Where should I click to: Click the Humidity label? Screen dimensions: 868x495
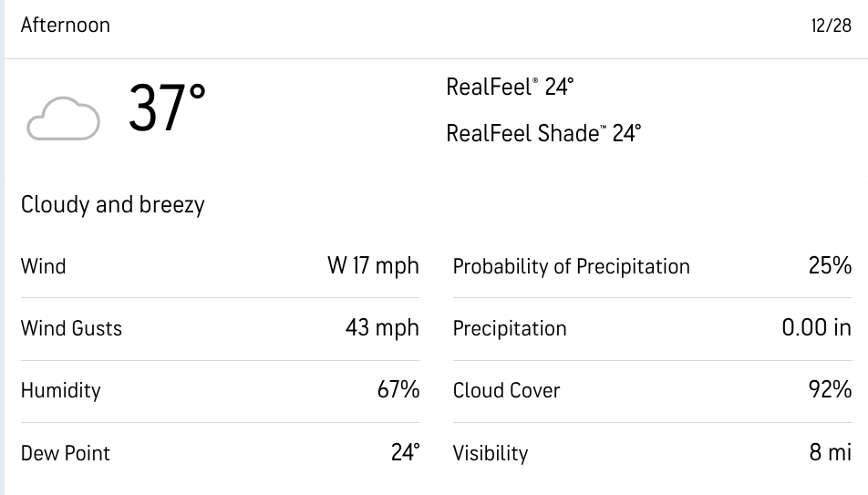click(60, 390)
